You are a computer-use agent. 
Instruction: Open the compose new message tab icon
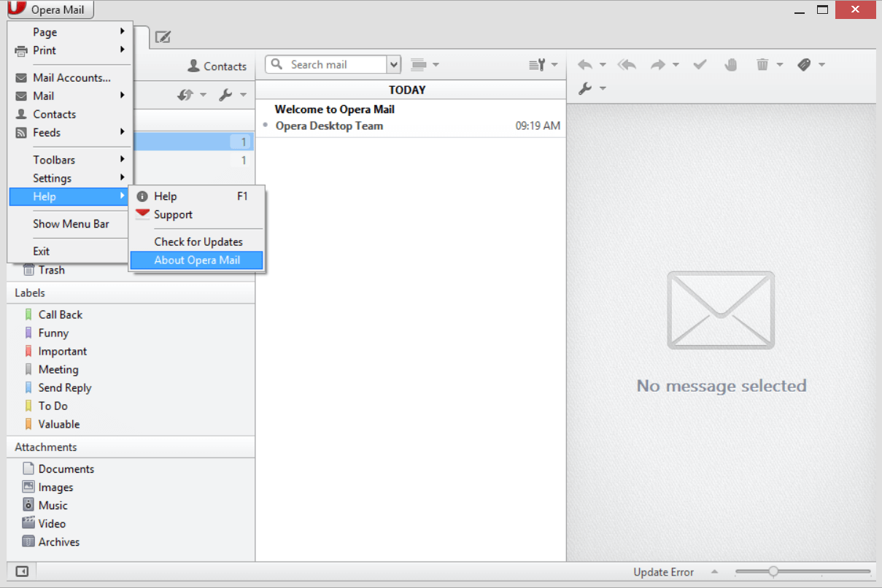163,37
